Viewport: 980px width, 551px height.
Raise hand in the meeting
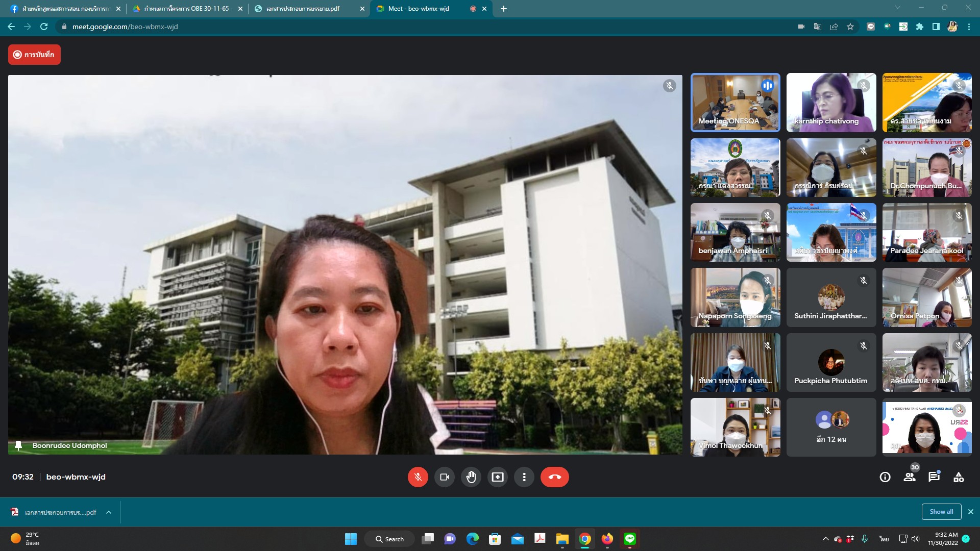[x=471, y=477]
